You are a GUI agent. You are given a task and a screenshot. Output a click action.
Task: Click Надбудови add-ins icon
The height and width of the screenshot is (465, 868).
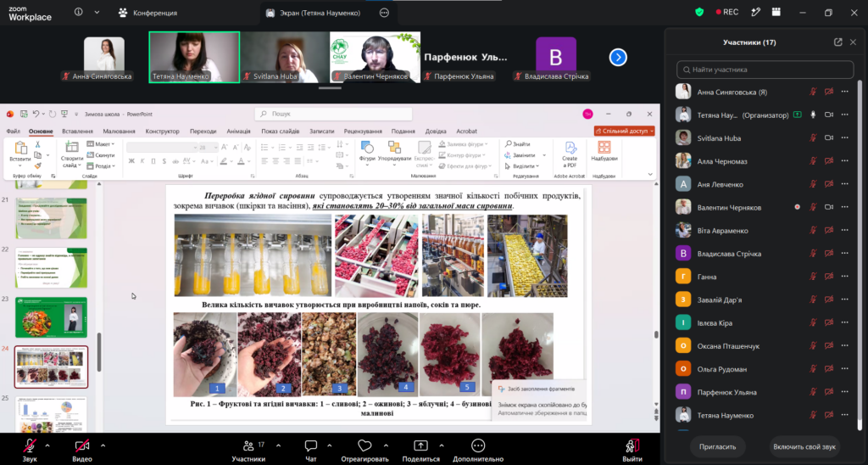[604, 148]
